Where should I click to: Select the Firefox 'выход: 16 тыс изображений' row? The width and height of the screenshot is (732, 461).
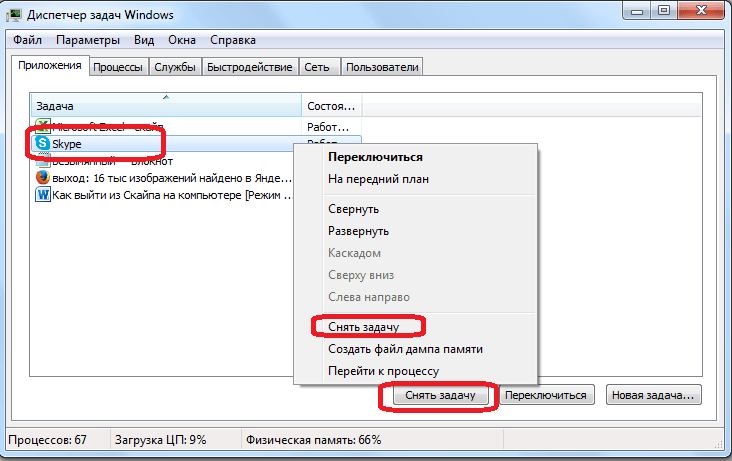pyautogui.click(x=163, y=178)
